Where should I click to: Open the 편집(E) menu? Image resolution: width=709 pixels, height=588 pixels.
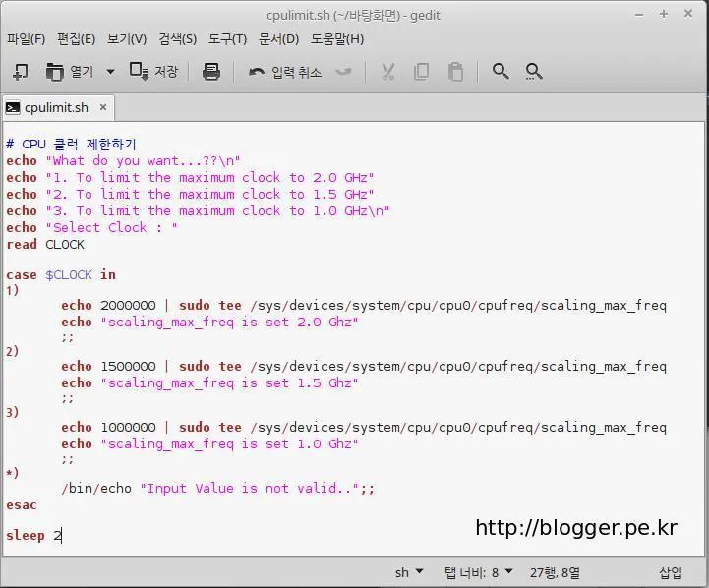[x=76, y=39]
